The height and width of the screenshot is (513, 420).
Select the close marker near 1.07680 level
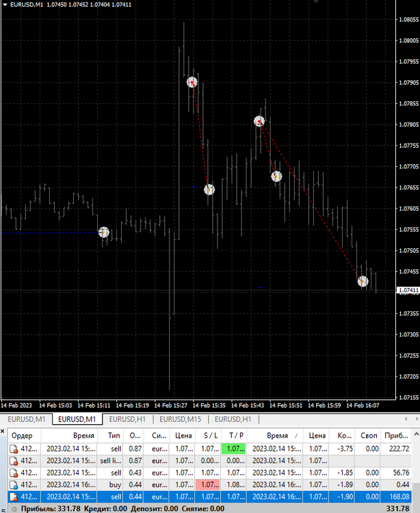coord(276,176)
